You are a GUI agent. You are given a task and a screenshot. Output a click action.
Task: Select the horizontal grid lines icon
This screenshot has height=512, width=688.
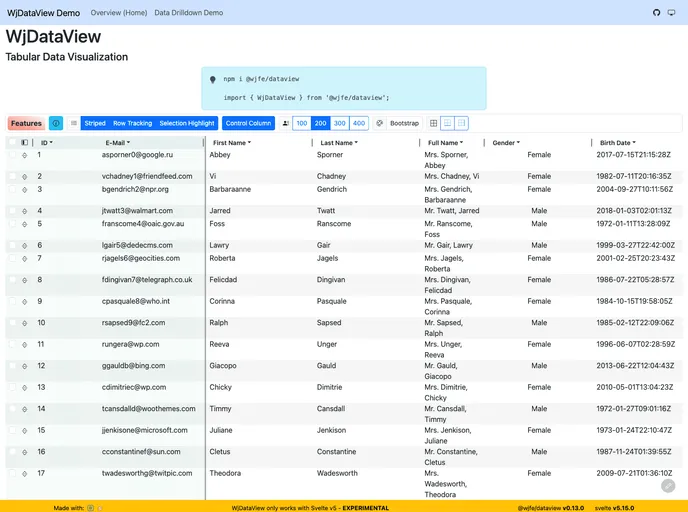pyautogui.click(x=447, y=123)
